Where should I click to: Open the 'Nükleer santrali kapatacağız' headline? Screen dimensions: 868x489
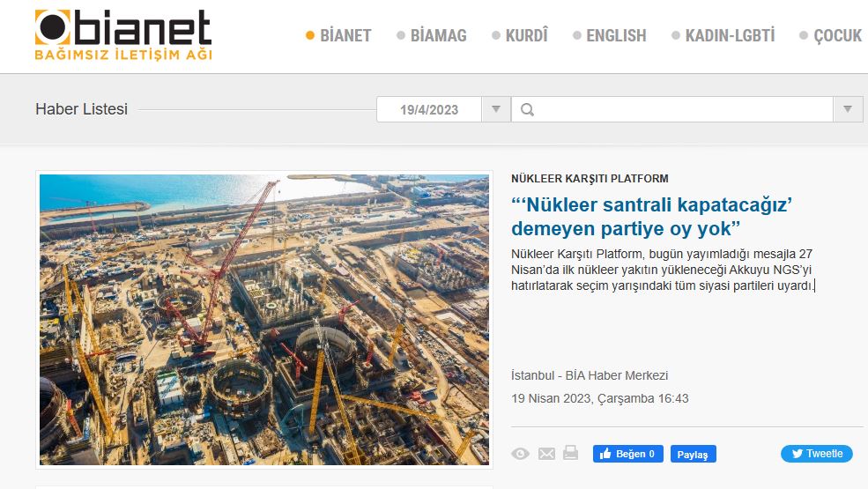pos(651,217)
